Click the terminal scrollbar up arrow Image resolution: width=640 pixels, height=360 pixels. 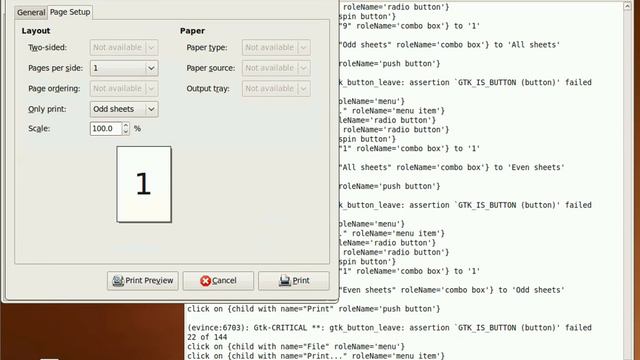[627, 6]
